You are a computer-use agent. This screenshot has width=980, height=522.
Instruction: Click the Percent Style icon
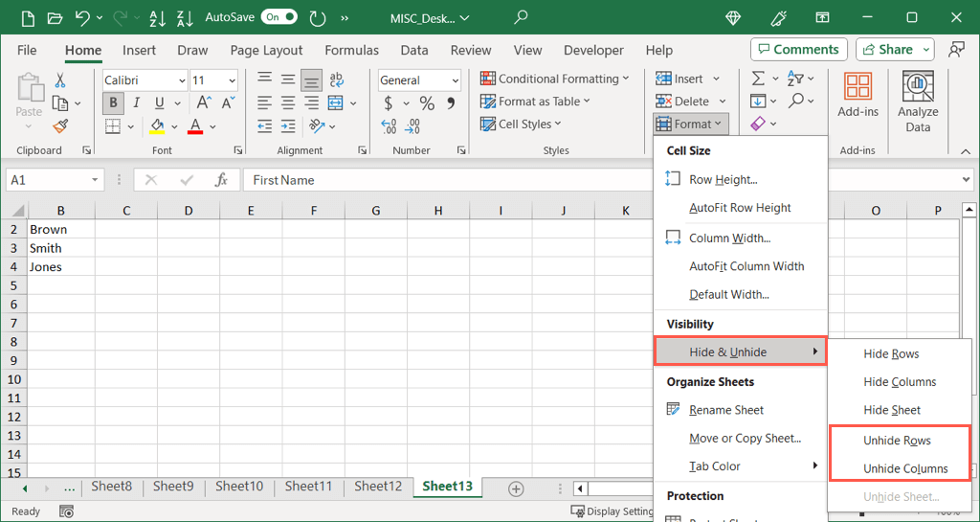point(427,103)
